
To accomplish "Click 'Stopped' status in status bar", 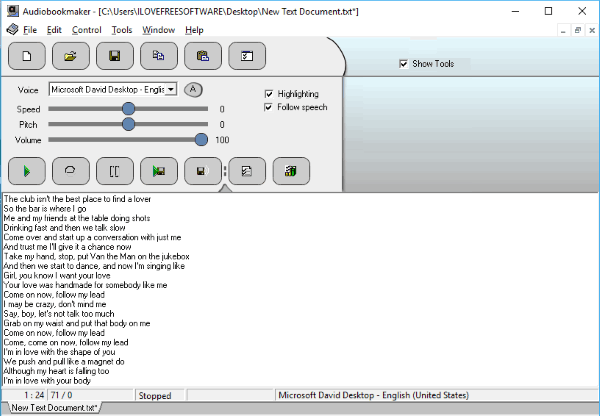I will 155,395.
